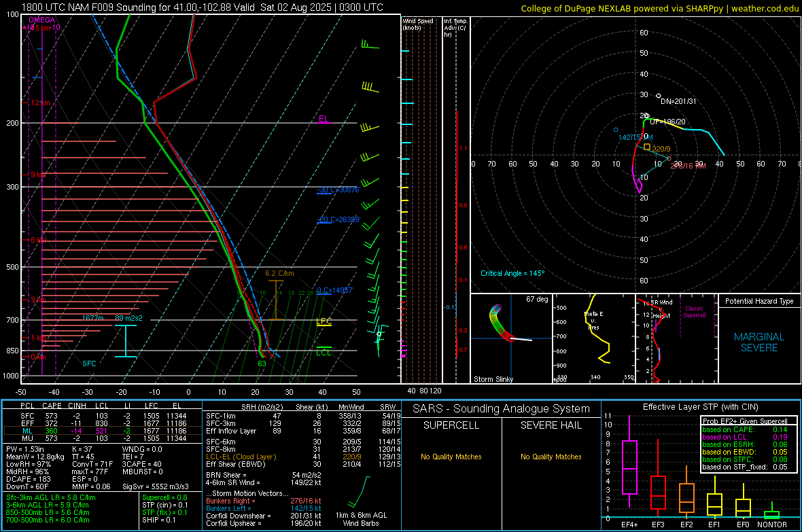
Task: Click the 'UP=196/20' hodograph label
Action: click(x=667, y=122)
